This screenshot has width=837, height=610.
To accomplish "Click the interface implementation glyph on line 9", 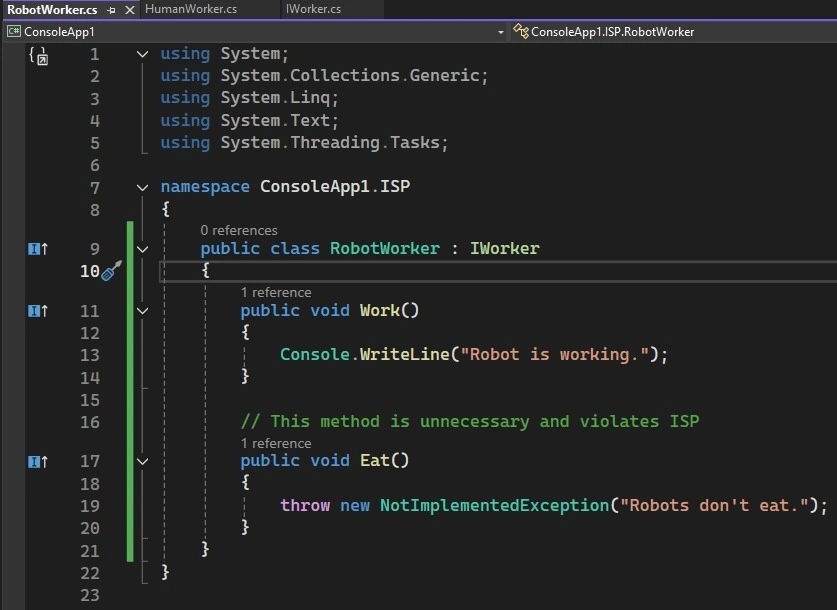I will pyautogui.click(x=38, y=249).
